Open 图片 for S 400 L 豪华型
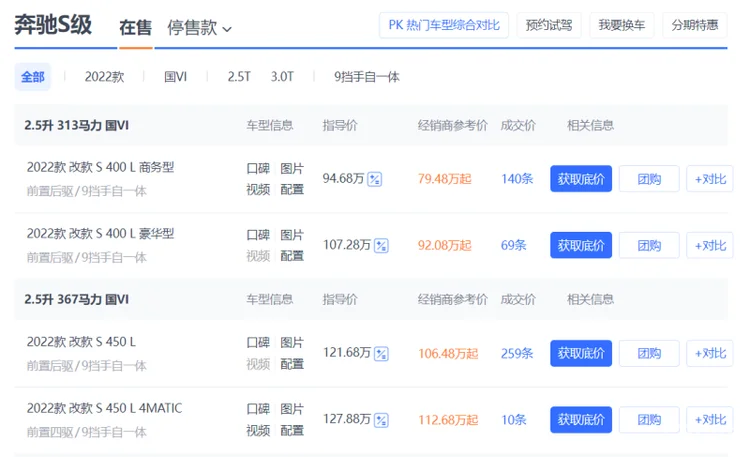Viewport: 750px width, 457px height. 292,235
